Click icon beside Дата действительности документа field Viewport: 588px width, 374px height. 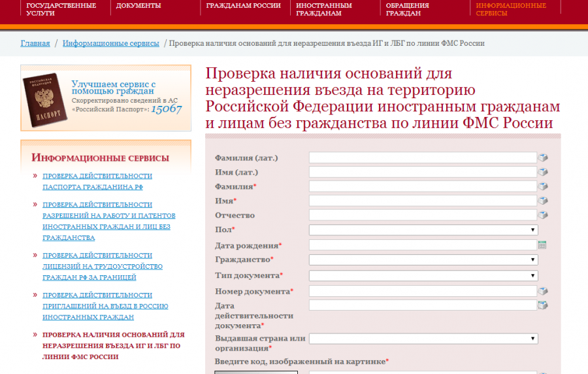tap(543, 305)
